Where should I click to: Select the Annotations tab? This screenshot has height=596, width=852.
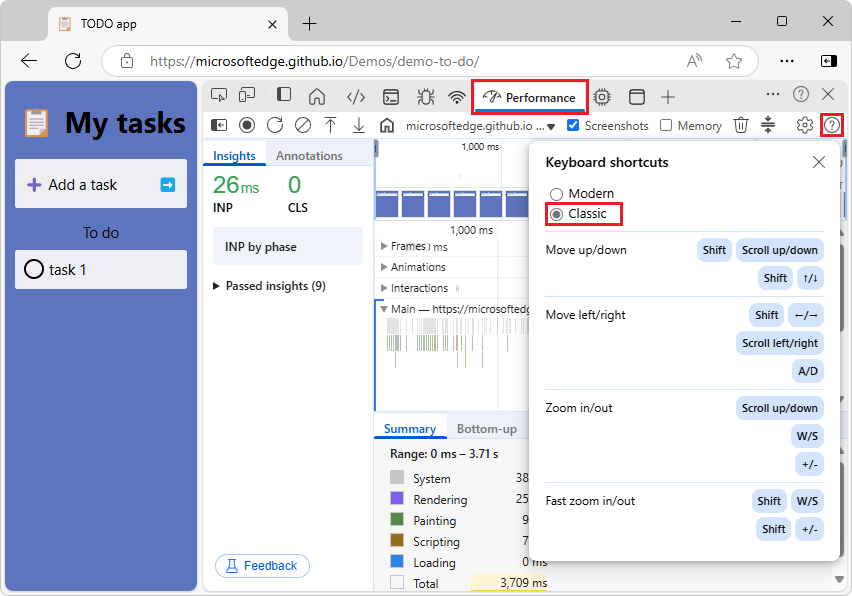coord(309,155)
